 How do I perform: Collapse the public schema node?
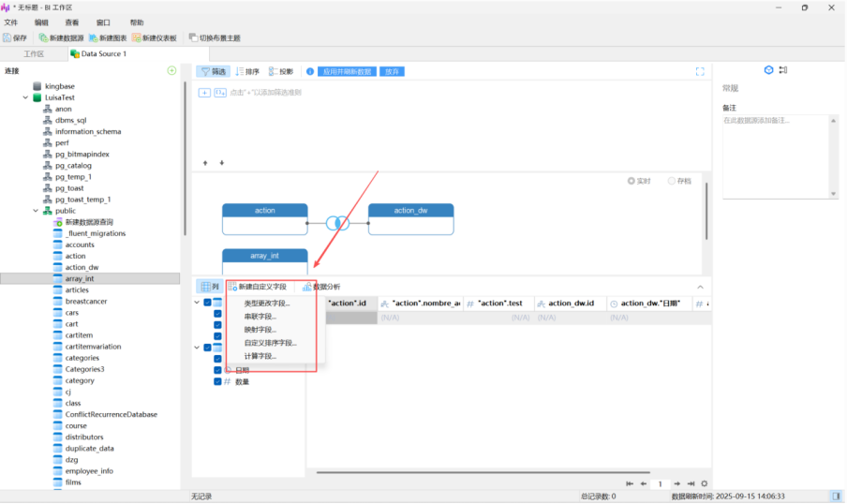(36, 211)
